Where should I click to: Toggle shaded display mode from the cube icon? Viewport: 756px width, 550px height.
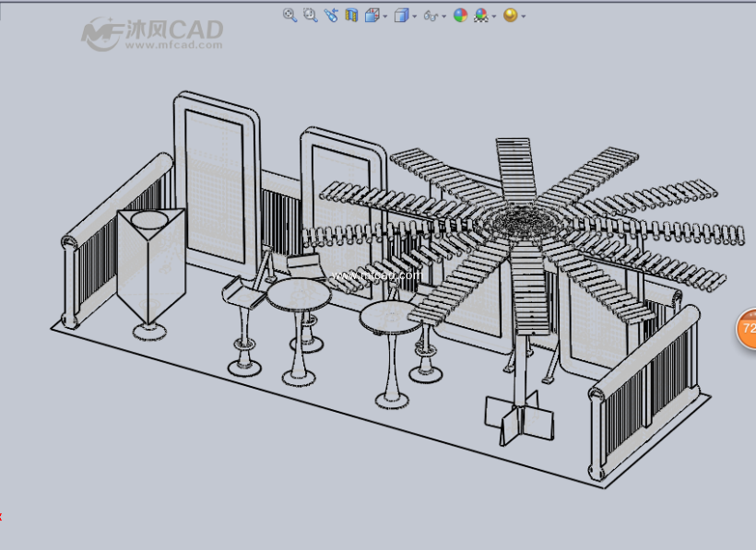pos(403,14)
